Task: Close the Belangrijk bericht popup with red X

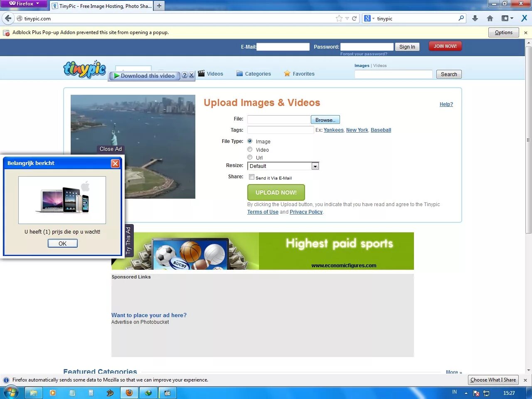Action: click(116, 163)
